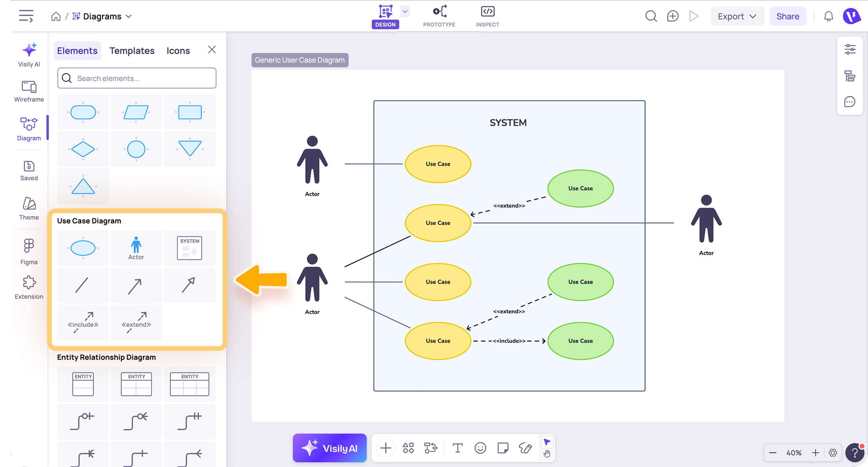Zoom out with the minus button

coord(772,453)
